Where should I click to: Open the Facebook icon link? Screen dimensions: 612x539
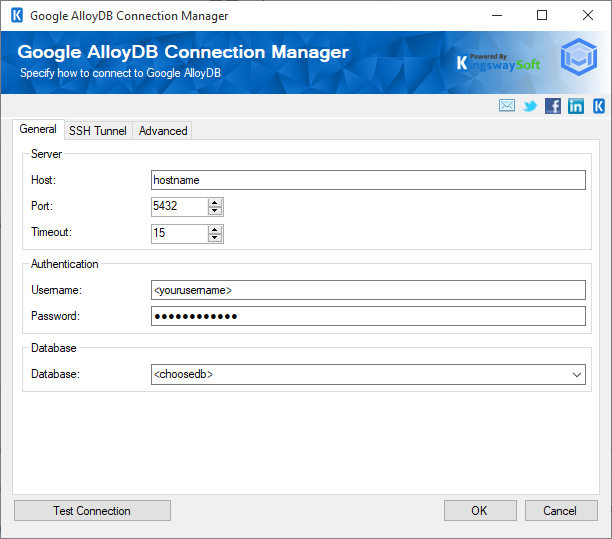pyautogui.click(x=553, y=106)
